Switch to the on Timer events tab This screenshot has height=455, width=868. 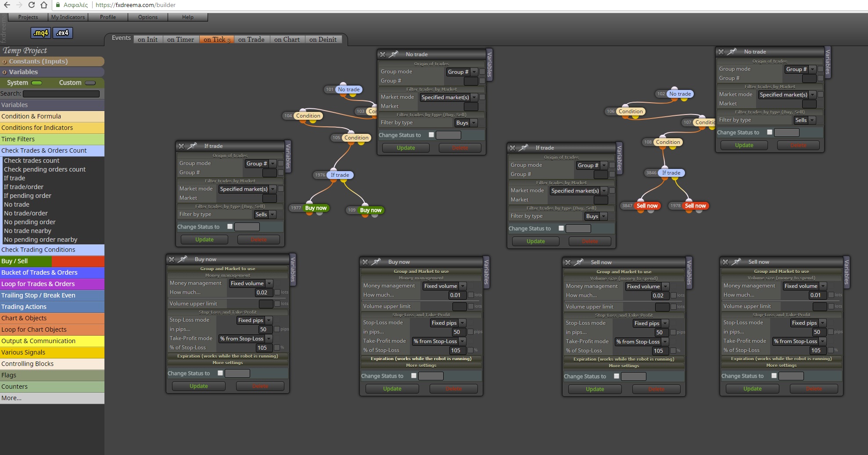point(180,39)
